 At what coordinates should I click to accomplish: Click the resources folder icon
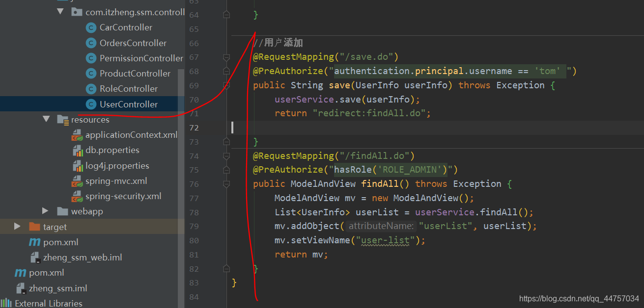click(62, 120)
